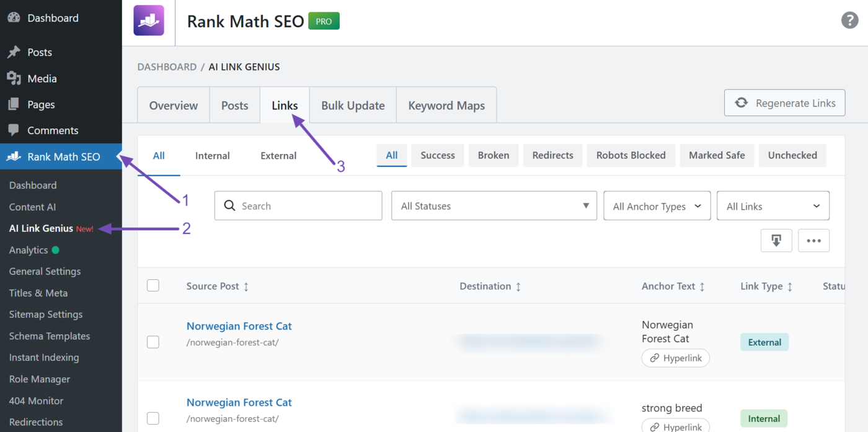Open AI Link Genius submenu item
This screenshot has height=432, width=868.
point(41,228)
